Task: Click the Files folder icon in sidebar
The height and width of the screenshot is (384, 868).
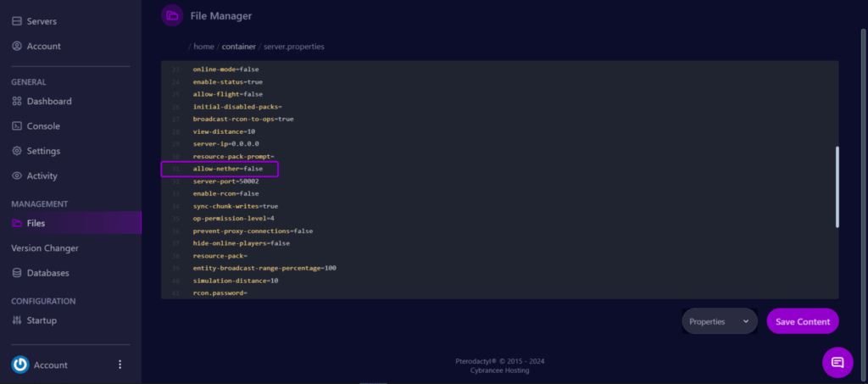Action: click(x=17, y=224)
